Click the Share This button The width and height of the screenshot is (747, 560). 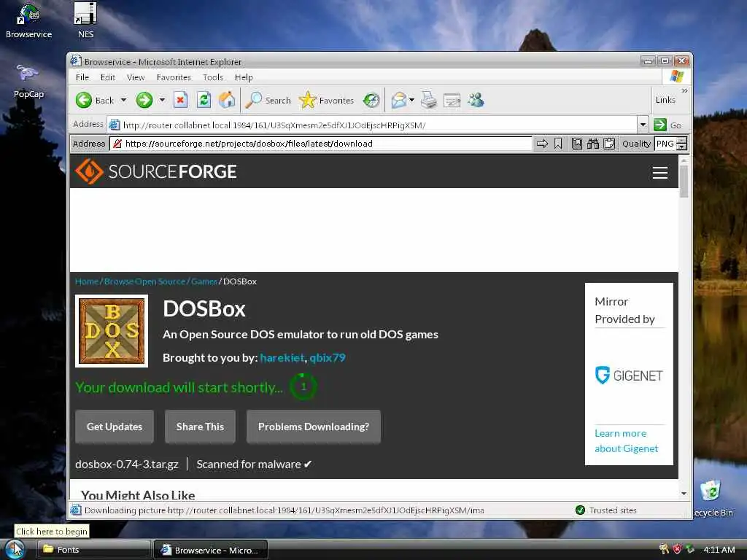tap(200, 427)
